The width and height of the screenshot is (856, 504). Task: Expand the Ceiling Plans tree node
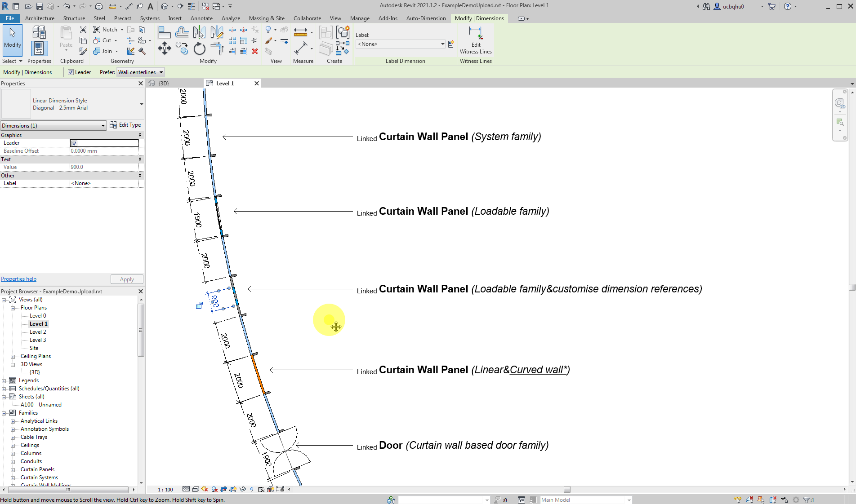(13, 357)
